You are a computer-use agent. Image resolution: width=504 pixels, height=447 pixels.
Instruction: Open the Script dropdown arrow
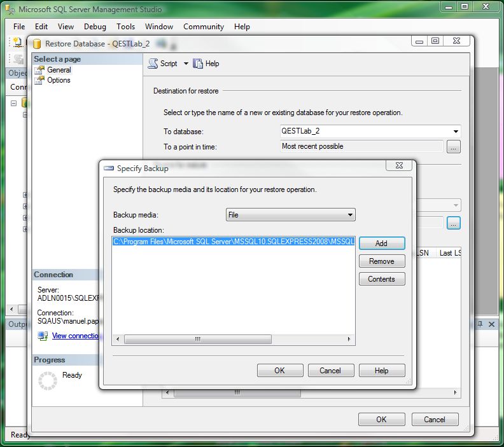click(186, 64)
